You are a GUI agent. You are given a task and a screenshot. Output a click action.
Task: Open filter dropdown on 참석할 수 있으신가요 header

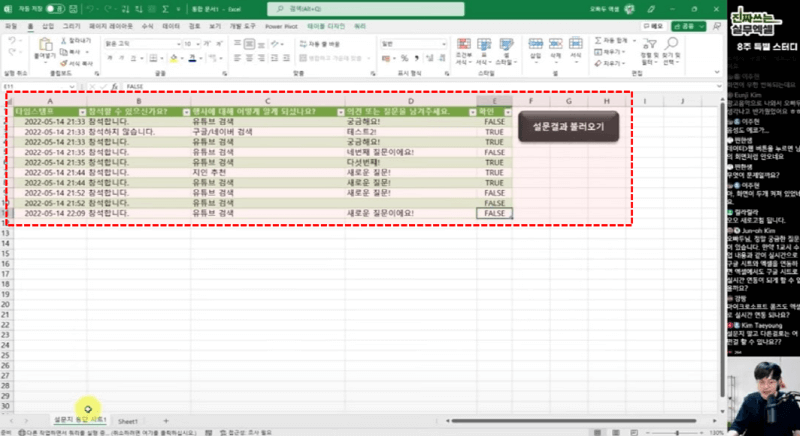[x=186, y=112]
